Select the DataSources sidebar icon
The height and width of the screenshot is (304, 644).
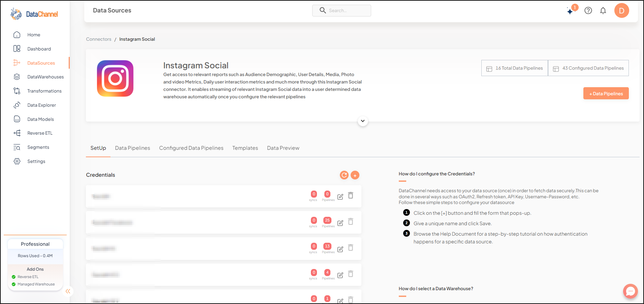pos(17,63)
